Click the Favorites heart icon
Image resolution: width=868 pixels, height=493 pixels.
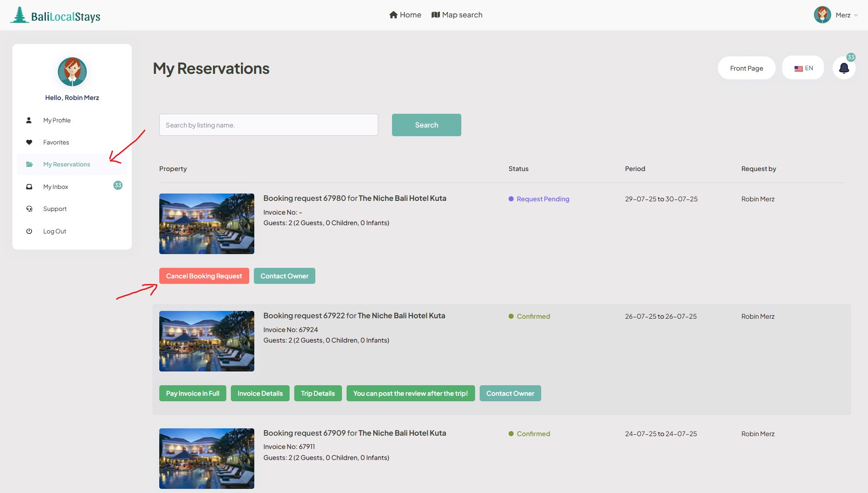point(29,142)
